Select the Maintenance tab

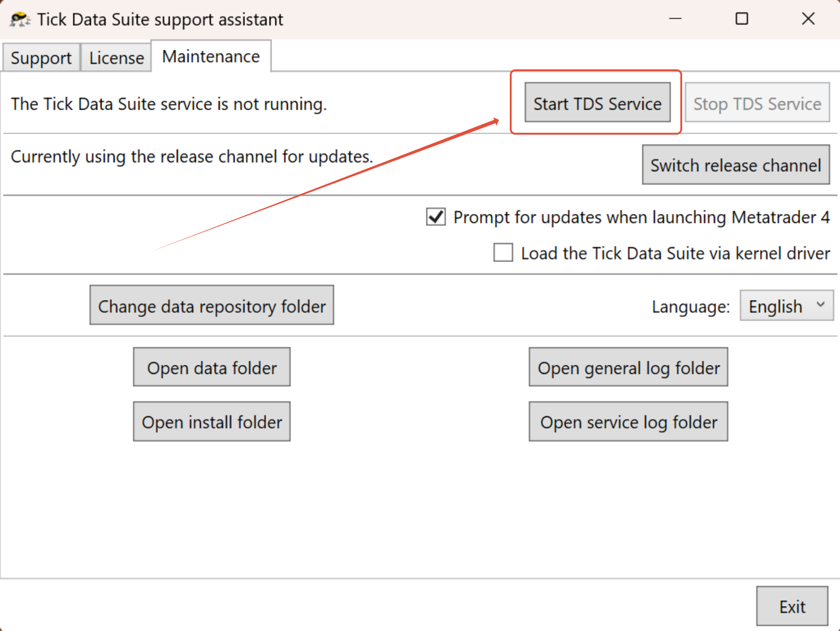click(211, 56)
